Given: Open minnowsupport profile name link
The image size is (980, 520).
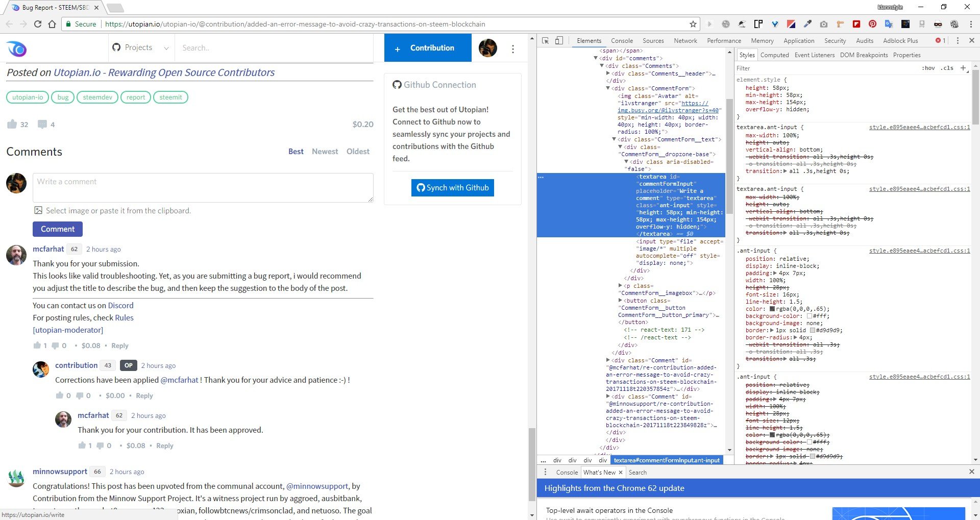Looking at the screenshot, I should coord(60,472).
